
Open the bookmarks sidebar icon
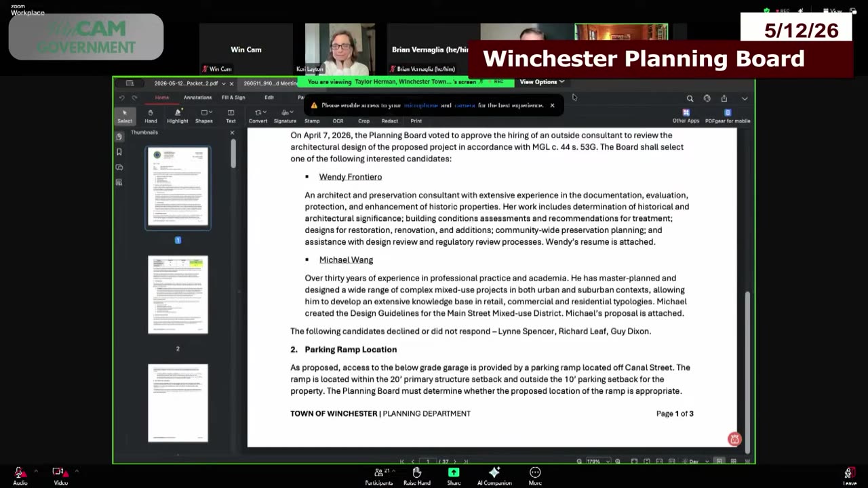click(119, 152)
